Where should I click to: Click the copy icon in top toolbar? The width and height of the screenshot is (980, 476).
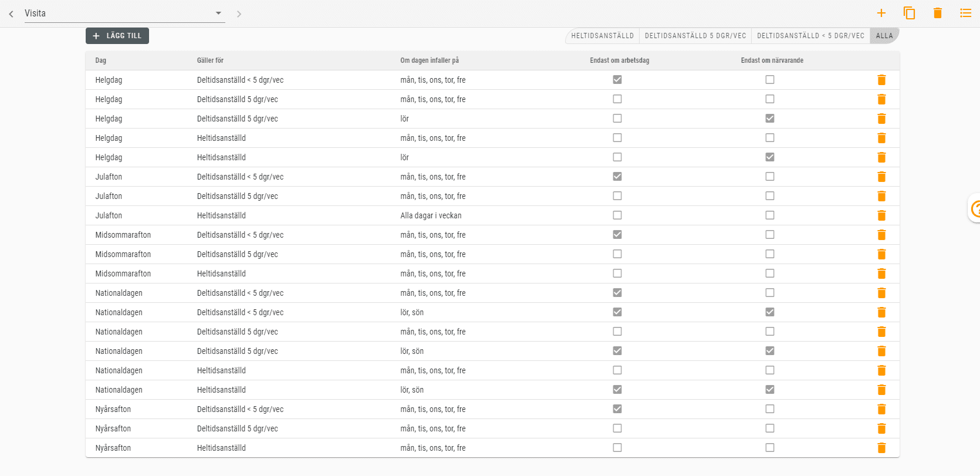(x=909, y=13)
